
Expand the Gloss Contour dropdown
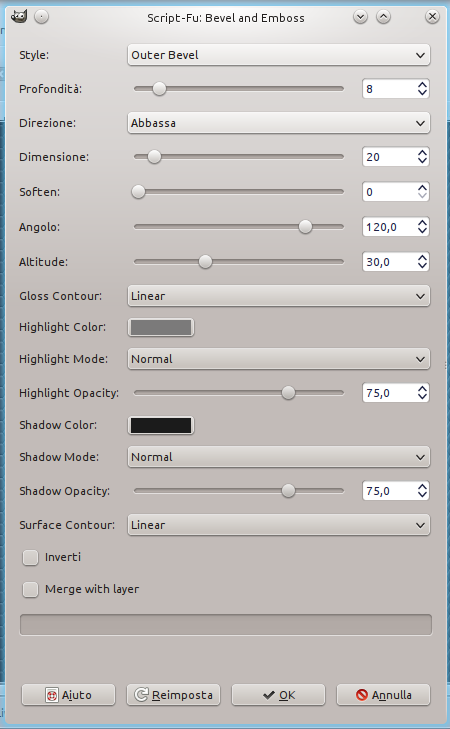[278, 296]
